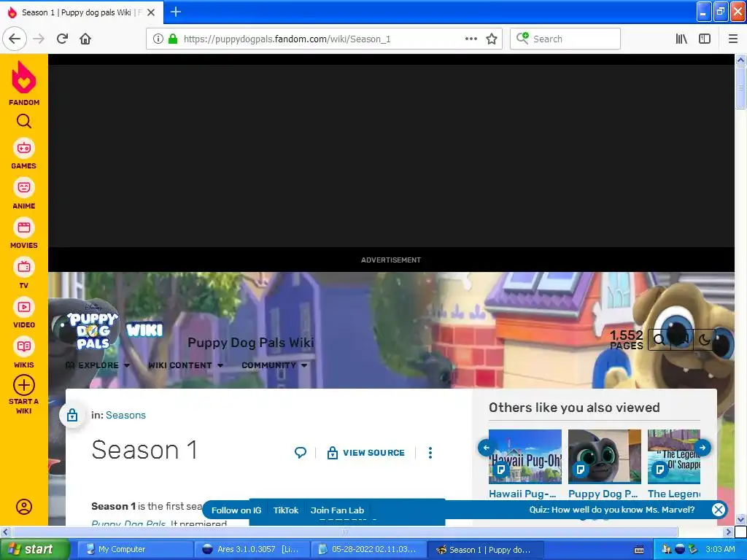
Task: Open the Fandom sidebar search icon
Action: point(24,122)
